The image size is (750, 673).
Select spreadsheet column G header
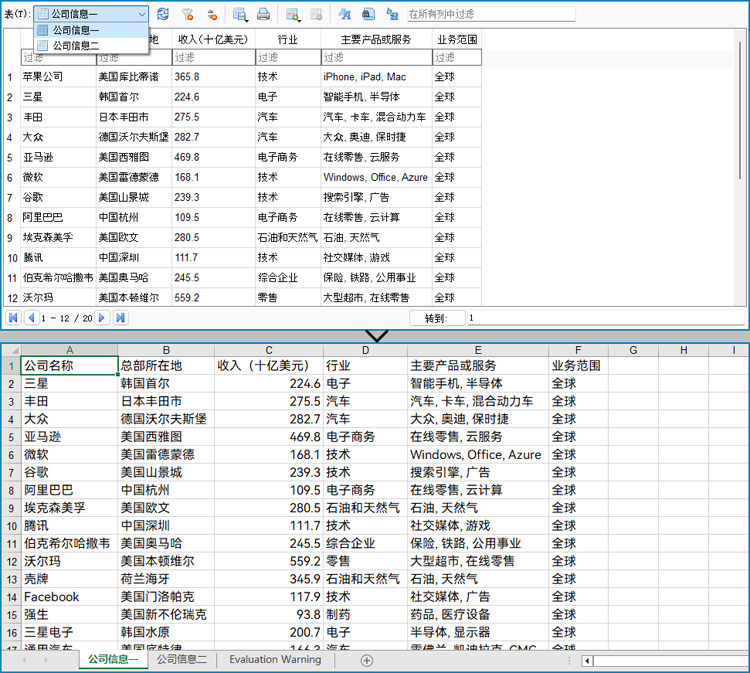click(633, 350)
